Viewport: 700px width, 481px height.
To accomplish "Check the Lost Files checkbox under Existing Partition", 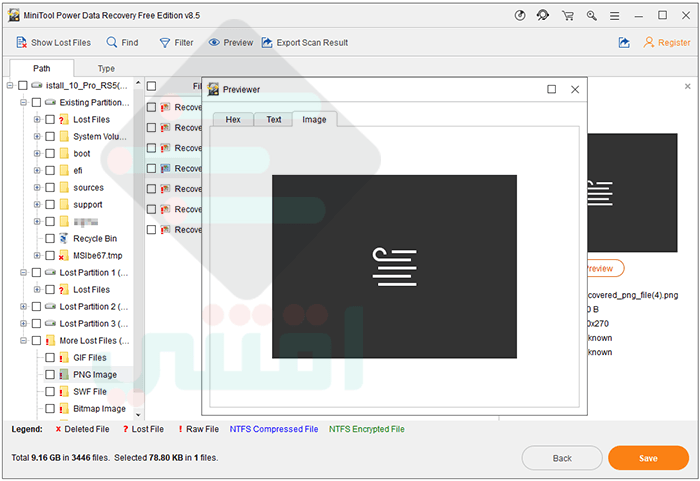I will [50, 120].
